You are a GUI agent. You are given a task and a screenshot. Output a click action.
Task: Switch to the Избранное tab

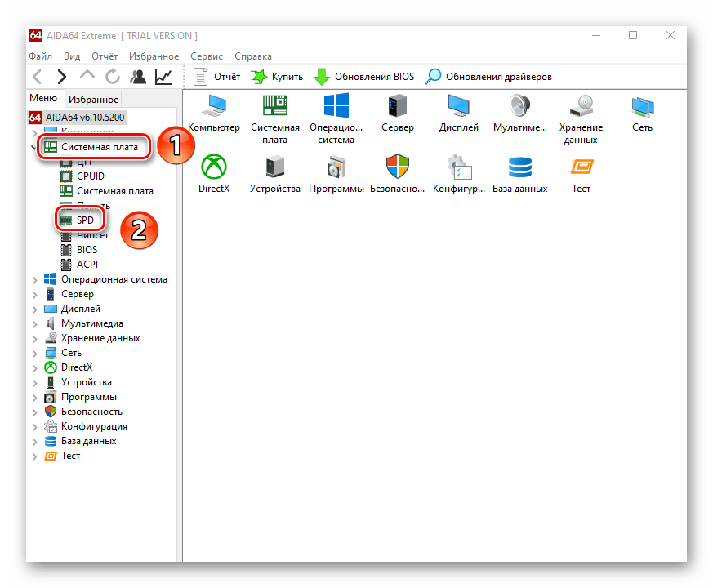93,100
